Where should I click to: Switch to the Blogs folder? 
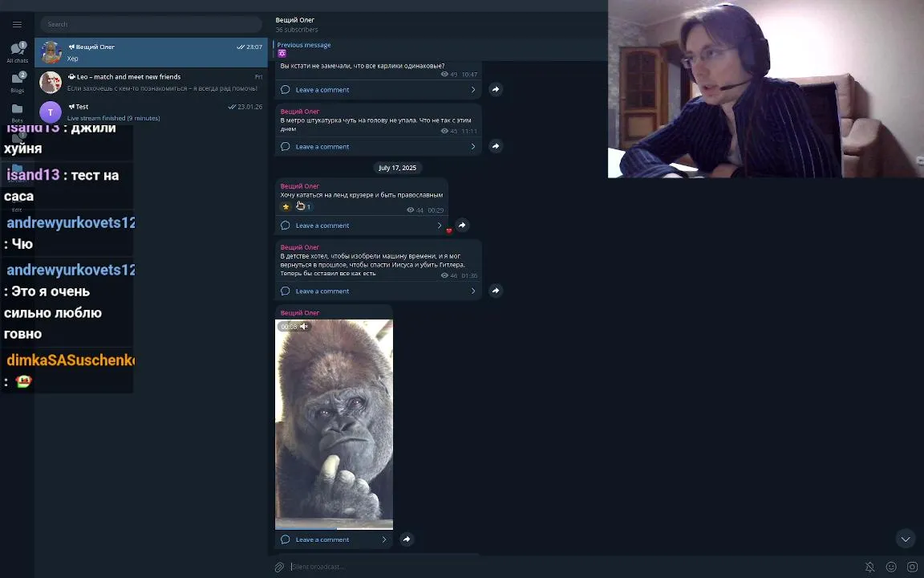(17, 82)
